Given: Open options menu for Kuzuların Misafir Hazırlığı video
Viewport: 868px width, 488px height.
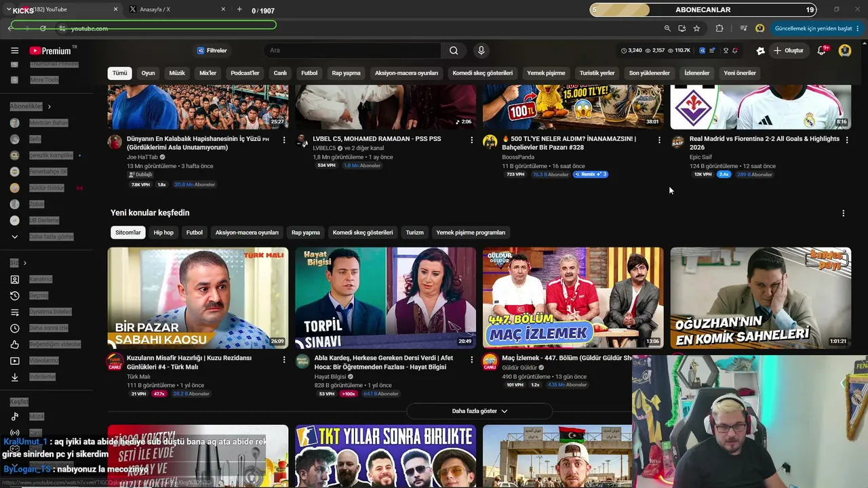Looking at the screenshot, I should 284,359.
